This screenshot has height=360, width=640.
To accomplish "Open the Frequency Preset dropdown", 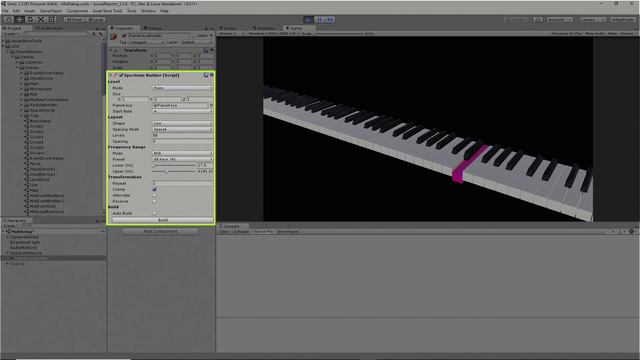I will click(182, 160).
